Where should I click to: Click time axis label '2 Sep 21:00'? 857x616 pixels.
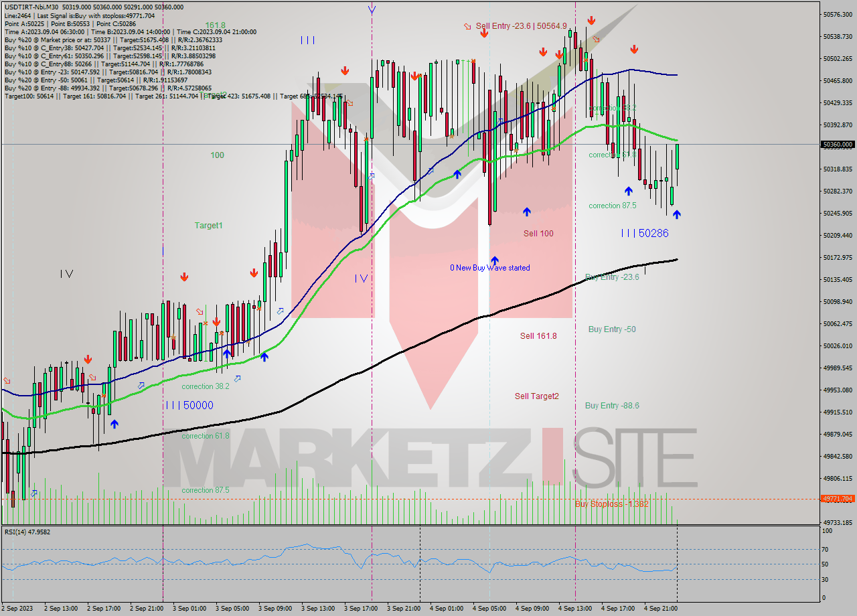pos(146,609)
